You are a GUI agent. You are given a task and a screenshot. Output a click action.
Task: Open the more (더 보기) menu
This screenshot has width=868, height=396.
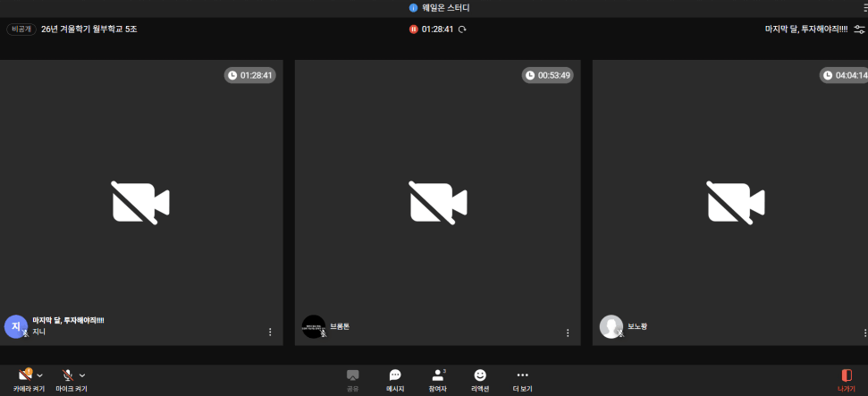pos(523,375)
